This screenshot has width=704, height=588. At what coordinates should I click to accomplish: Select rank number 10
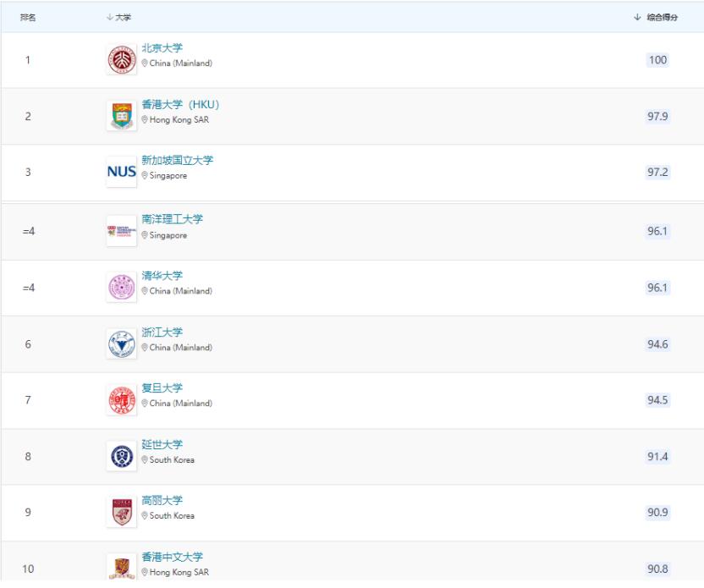[x=28, y=569]
